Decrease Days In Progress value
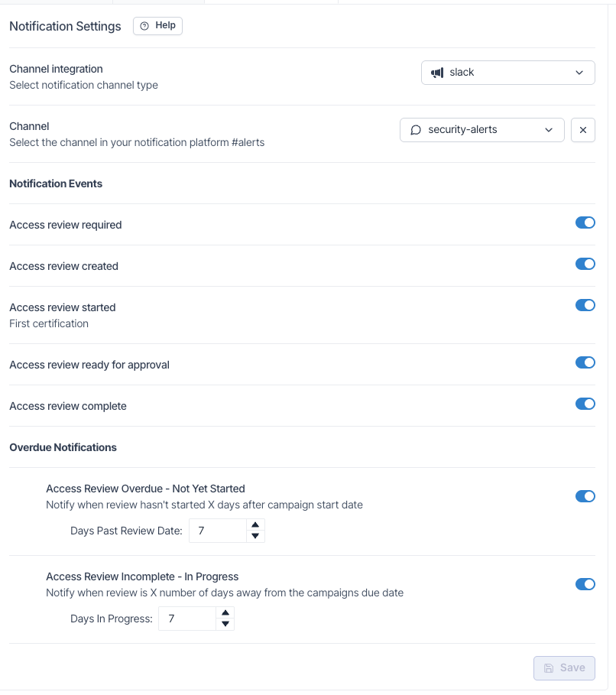This screenshot has height=695, width=616. tap(225, 624)
